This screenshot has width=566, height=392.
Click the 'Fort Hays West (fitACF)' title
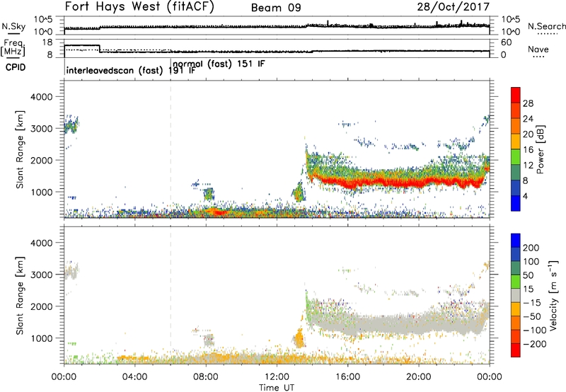[x=139, y=6]
